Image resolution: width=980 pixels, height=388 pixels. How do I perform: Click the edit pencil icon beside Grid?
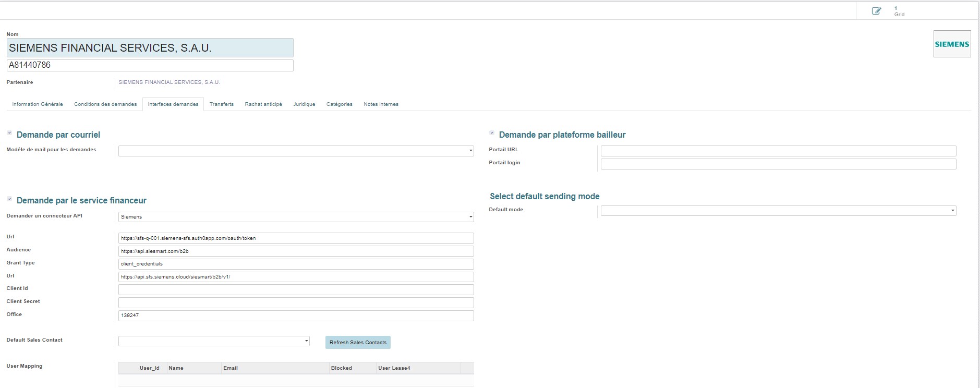(x=876, y=11)
